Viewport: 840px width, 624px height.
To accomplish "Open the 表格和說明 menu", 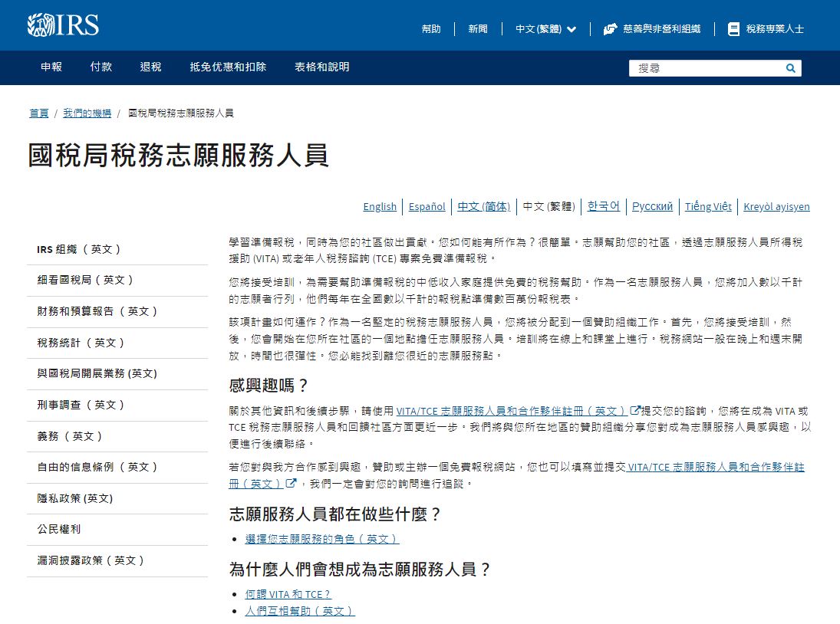I will pos(322,67).
